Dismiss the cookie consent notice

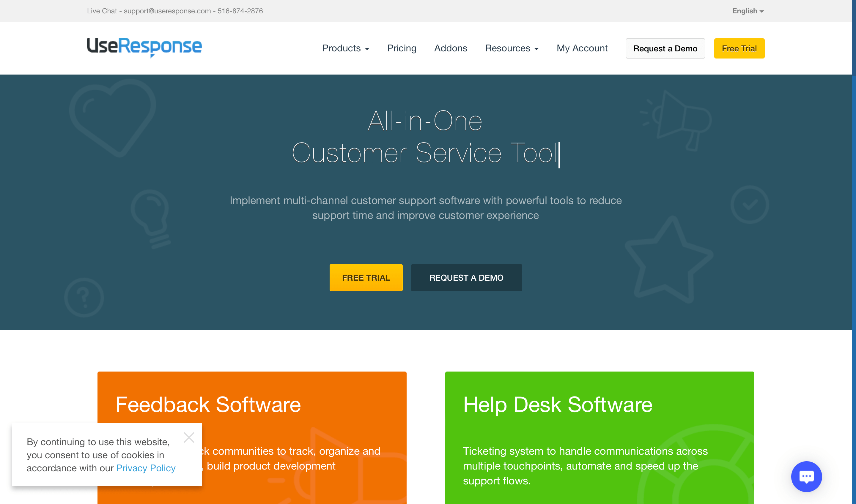click(x=189, y=437)
